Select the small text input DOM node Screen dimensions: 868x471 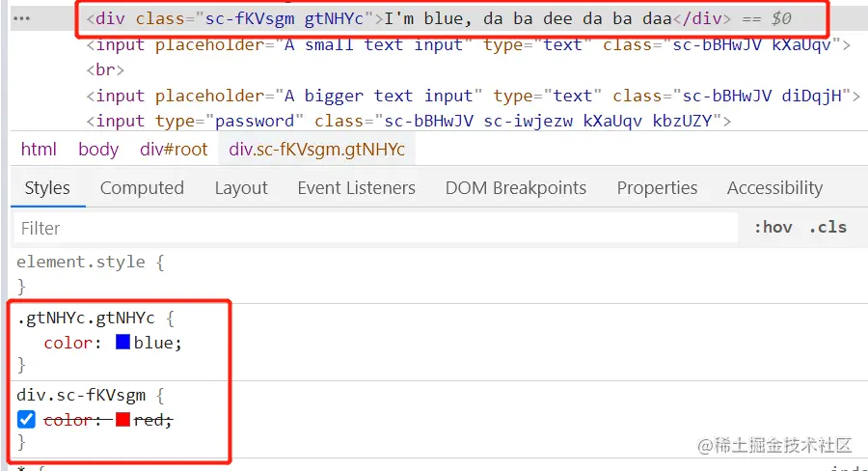[x=469, y=44]
